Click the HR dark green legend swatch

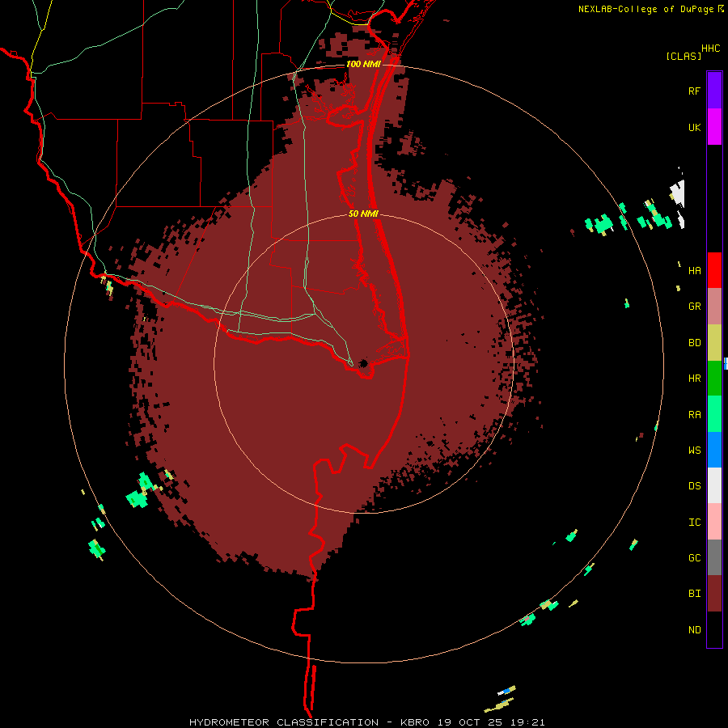coord(714,379)
